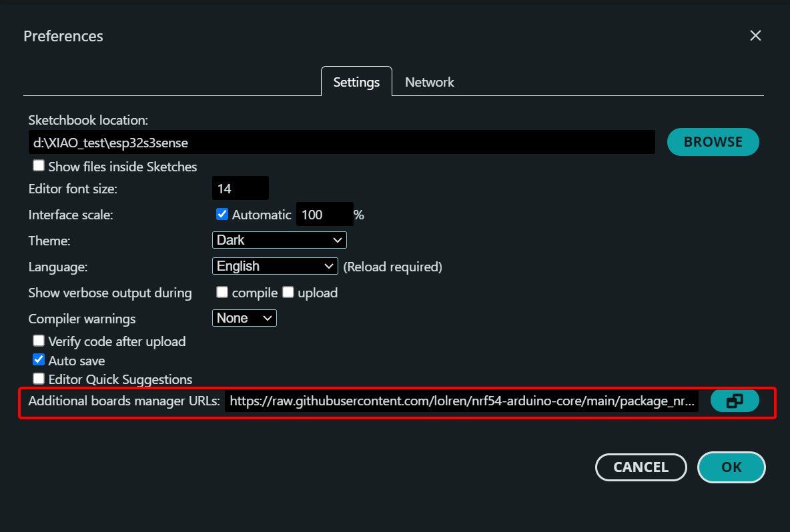Viewport: 790px width, 532px height.
Task: Enable Editor Quick Suggestions
Action: click(x=39, y=379)
